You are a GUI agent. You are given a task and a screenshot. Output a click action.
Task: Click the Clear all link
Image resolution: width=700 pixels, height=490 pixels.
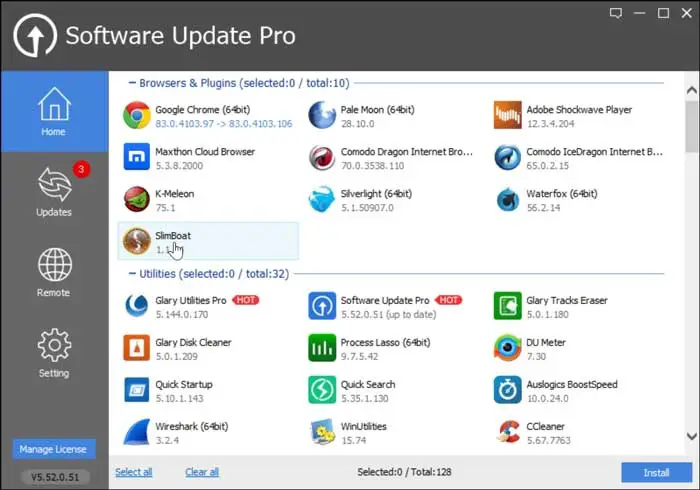(x=202, y=472)
